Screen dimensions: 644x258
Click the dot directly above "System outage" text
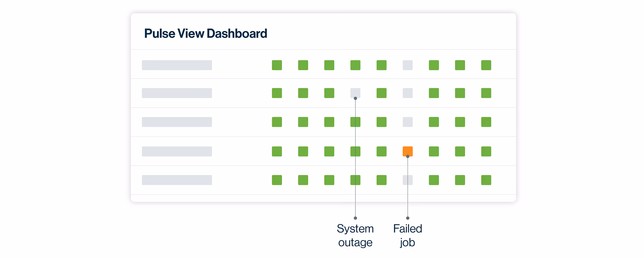click(355, 218)
